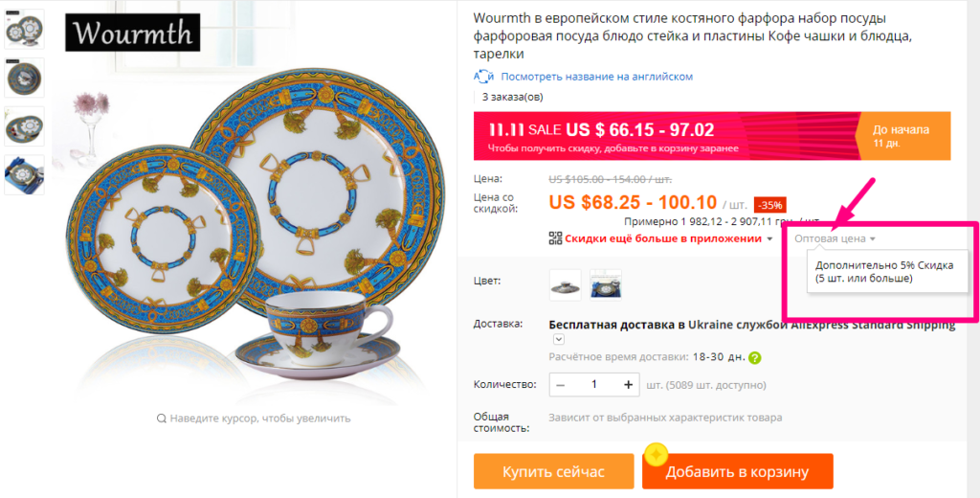Click the plus icon to increase quantity
The image size is (980, 498).
pyautogui.click(x=628, y=385)
